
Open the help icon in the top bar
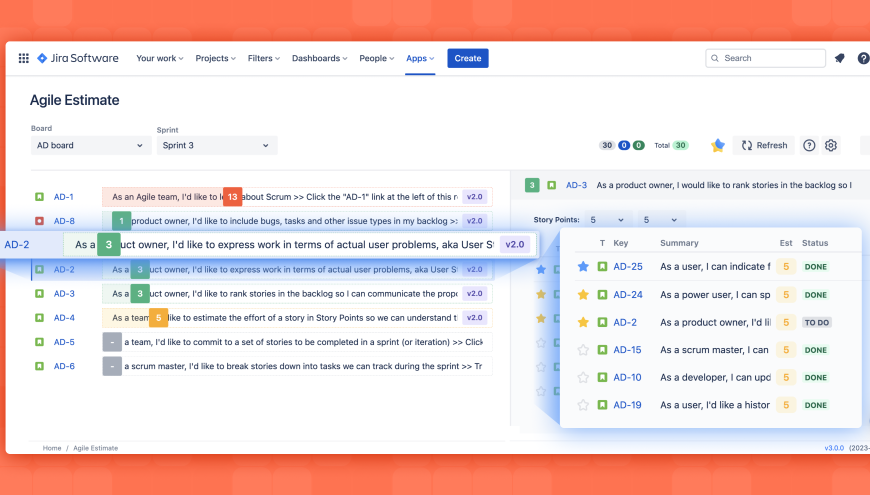click(x=863, y=58)
